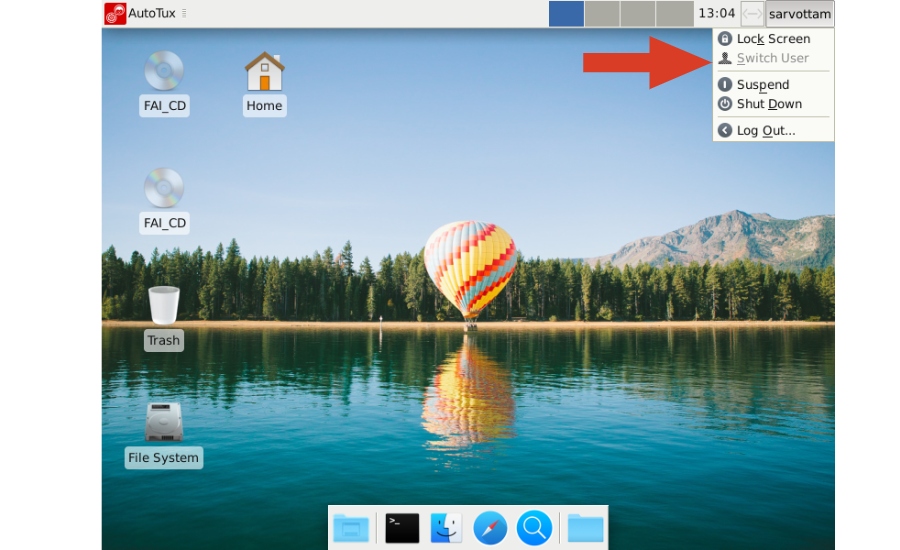Click the power icon beside Shut Down
The height and width of the screenshot is (550, 900).
[x=725, y=104]
